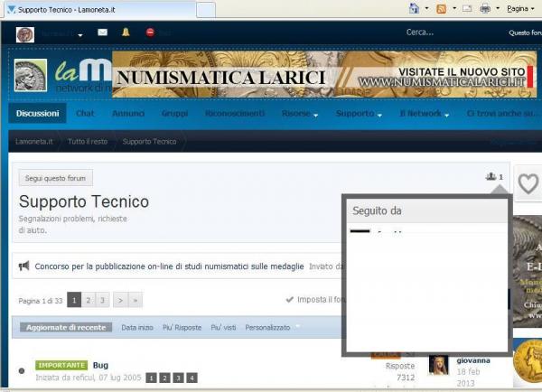Open the Pagina browser menu
Image resolution: width=542 pixels, height=392 pixels.
click(x=520, y=9)
